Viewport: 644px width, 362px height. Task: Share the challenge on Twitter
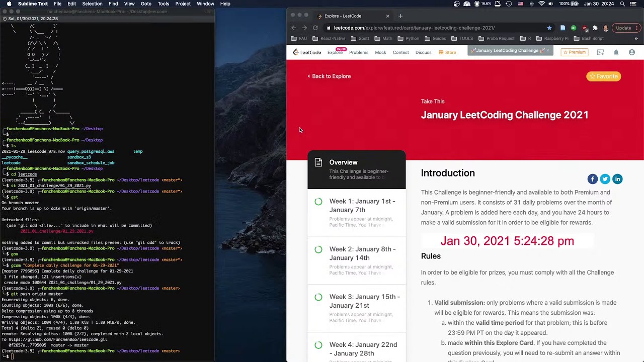(605, 179)
